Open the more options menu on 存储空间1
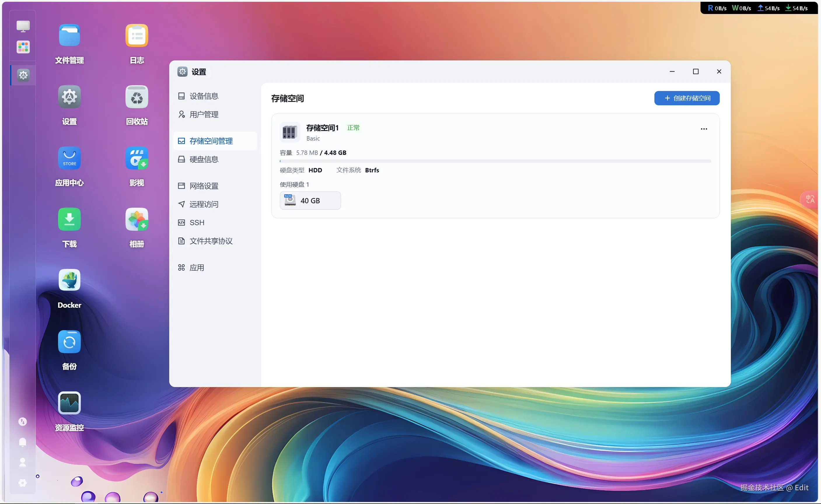 704,129
